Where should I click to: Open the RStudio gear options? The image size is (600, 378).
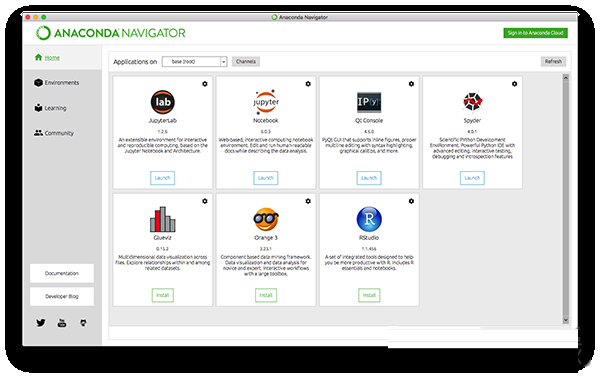(411, 201)
